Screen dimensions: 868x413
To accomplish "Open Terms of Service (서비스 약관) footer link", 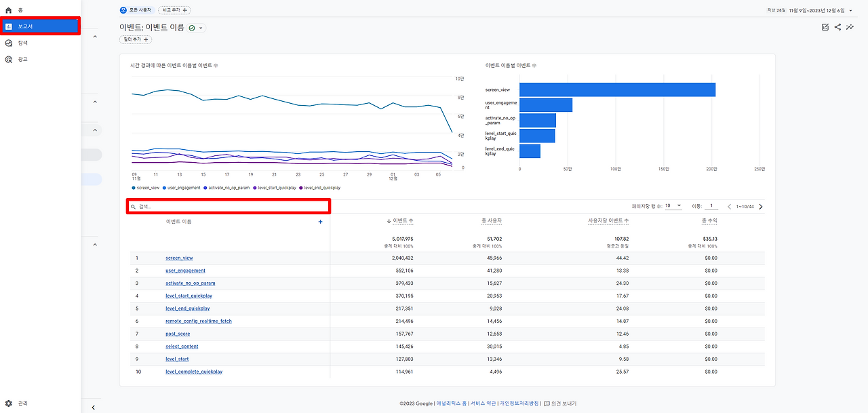I will [483, 404].
